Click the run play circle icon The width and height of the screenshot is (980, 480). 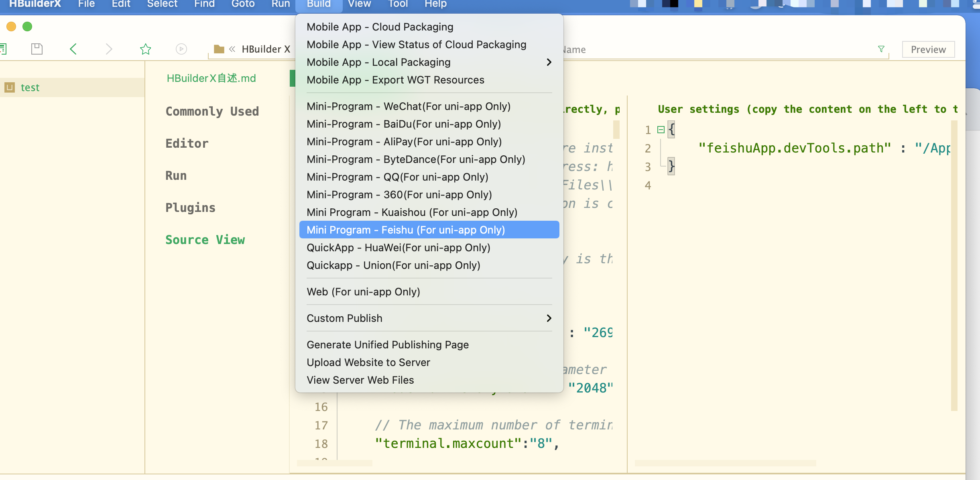click(x=181, y=49)
